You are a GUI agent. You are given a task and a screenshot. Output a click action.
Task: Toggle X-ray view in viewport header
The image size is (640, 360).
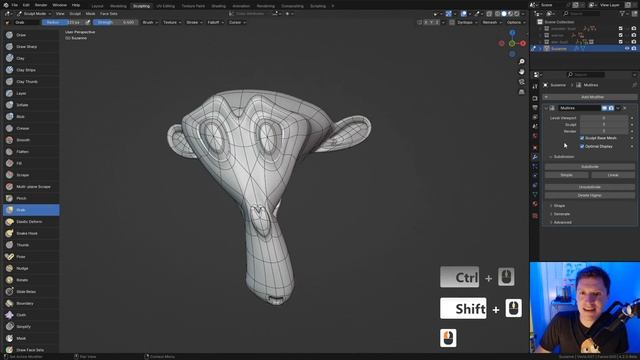pyautogui.click(x=489, y=13)
